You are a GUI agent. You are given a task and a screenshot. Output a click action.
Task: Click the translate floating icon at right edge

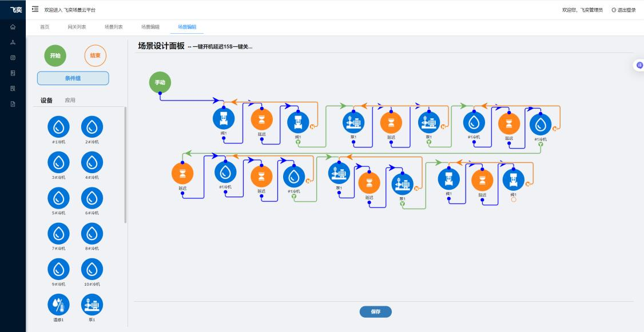(639, 66)
